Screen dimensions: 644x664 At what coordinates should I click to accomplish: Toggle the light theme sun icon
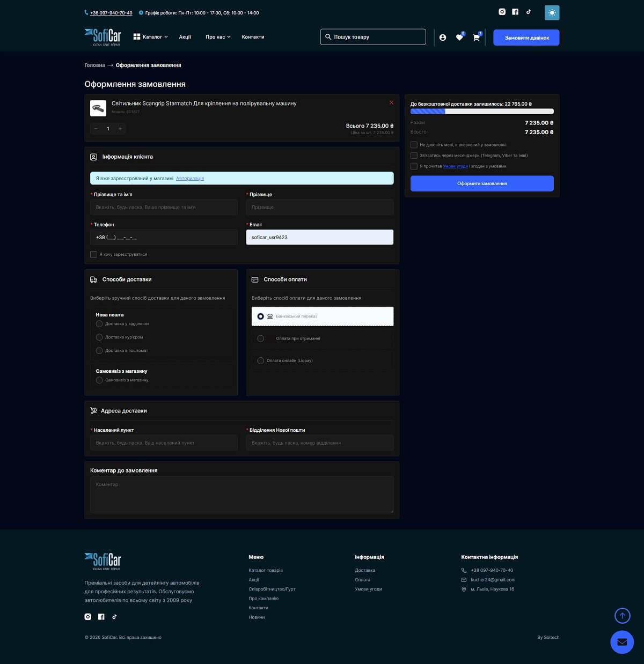552,13
